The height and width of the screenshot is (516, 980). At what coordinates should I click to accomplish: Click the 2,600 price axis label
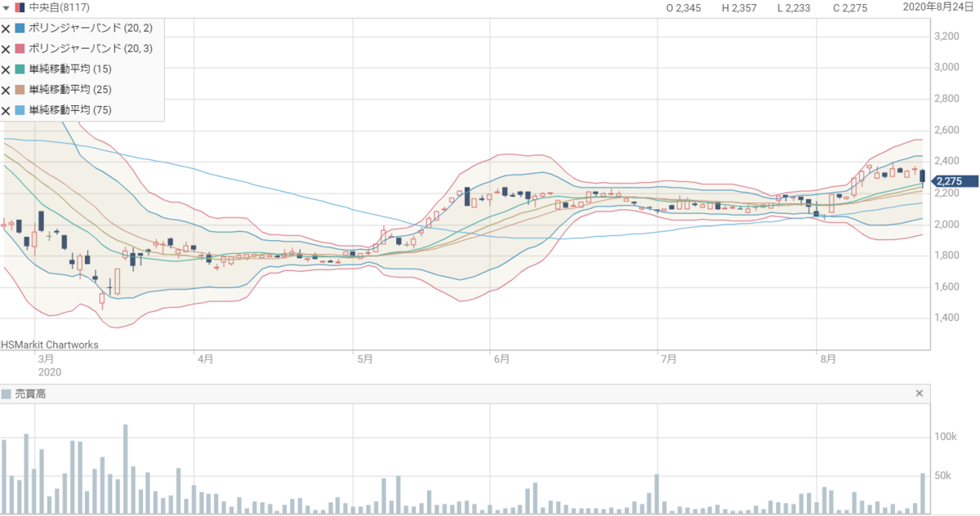pos(947,130)
